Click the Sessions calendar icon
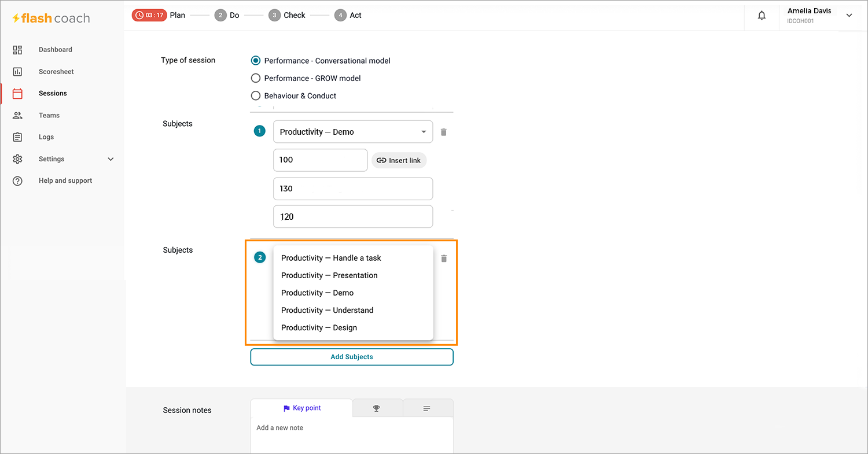 click(17, 93)
